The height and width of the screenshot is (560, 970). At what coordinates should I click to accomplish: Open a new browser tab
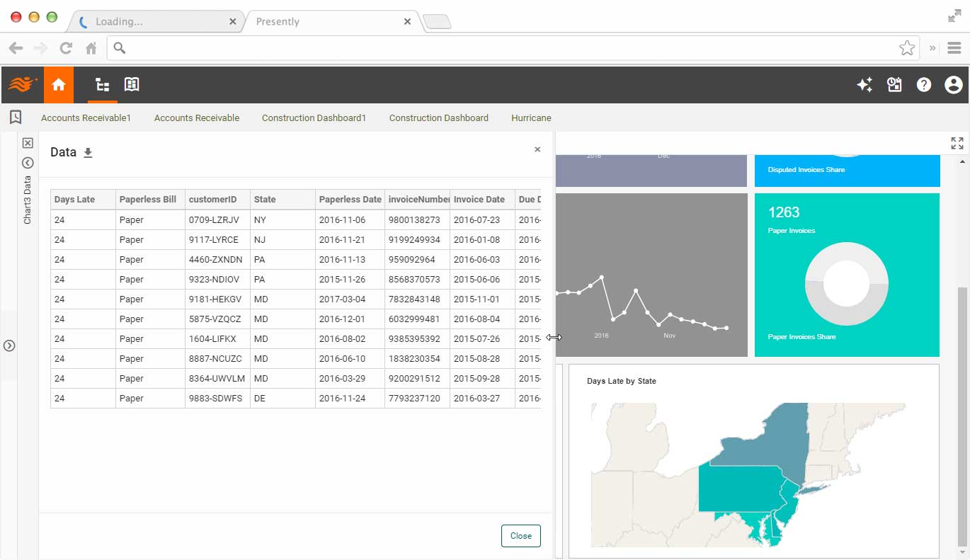[x=437, y=23]
